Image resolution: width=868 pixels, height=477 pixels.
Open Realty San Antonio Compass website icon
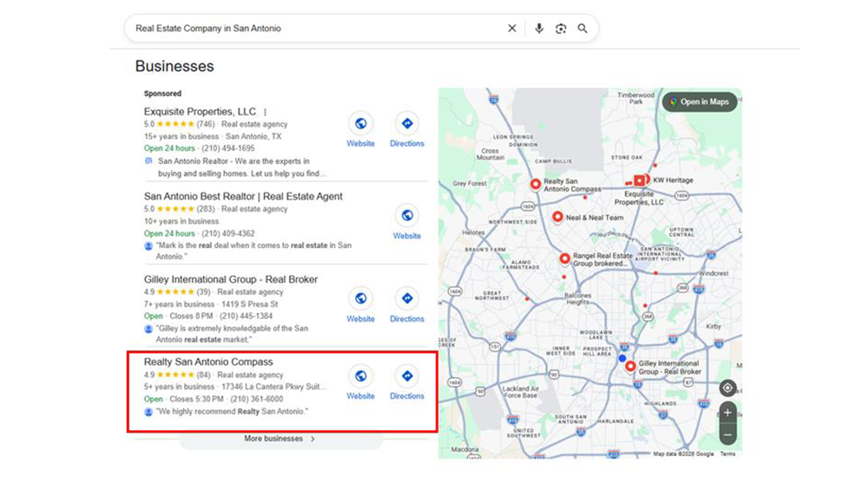point(360,376)
